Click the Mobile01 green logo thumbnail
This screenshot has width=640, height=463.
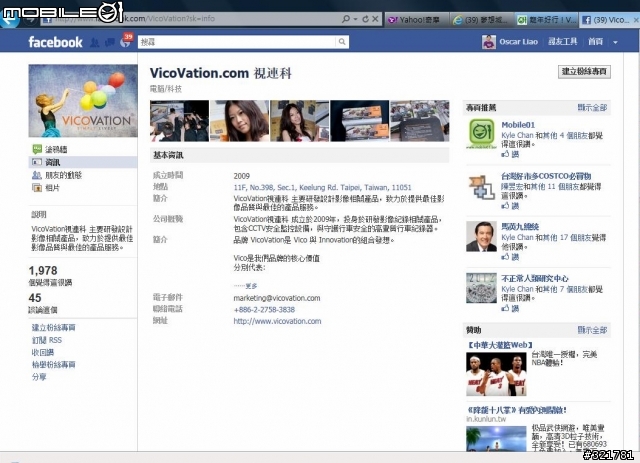481,133
